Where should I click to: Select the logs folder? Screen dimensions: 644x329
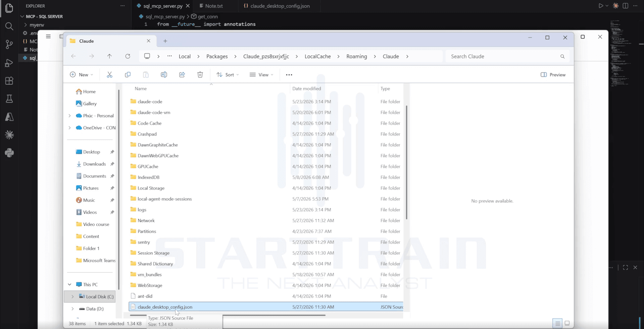pyautogui.click(x=142, y=209)
